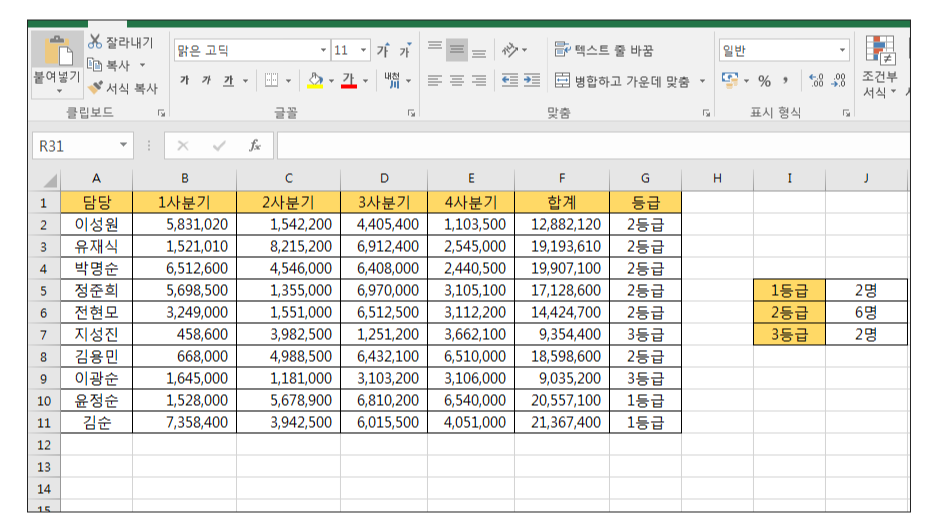
Task: Click the phonetic guide (내천) icon
Action: click(x=392, y=80)
